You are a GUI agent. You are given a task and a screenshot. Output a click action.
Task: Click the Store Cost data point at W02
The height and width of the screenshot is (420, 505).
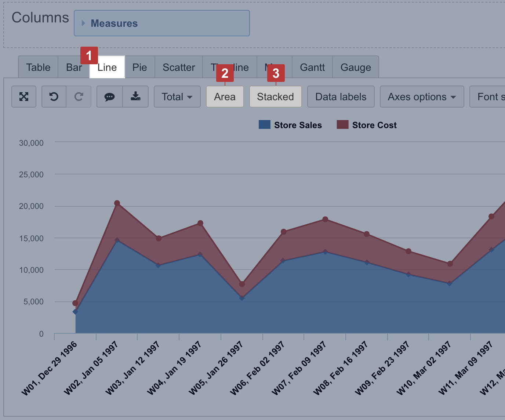coord(117,203)
